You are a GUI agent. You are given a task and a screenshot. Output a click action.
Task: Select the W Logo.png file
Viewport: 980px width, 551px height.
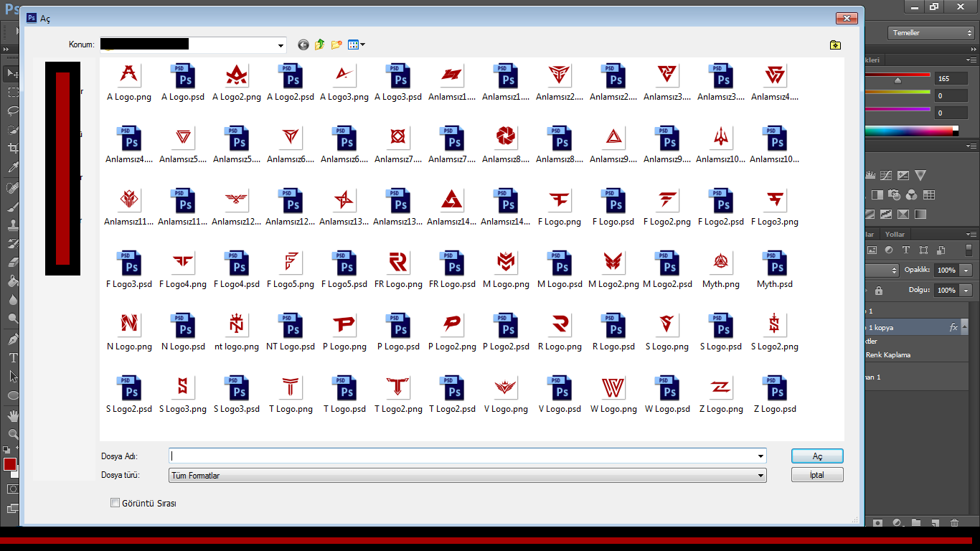pyautogui.click(x=613, y=395)
